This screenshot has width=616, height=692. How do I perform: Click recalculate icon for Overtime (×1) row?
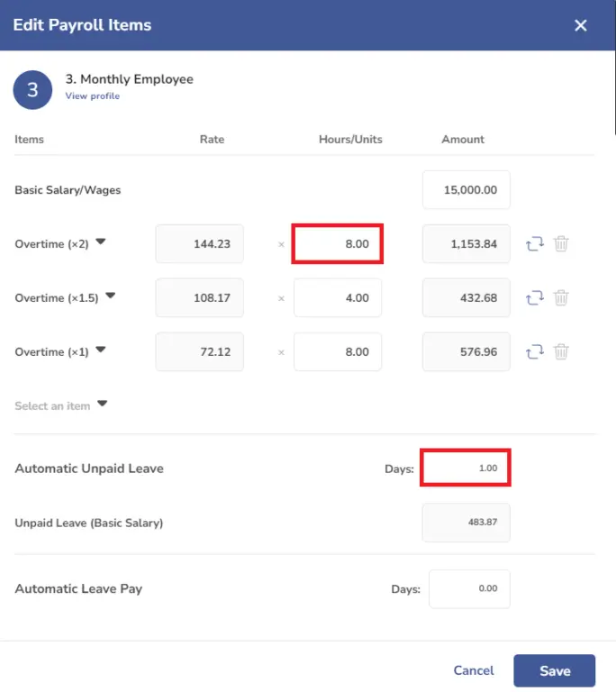(x=535, y=351)
